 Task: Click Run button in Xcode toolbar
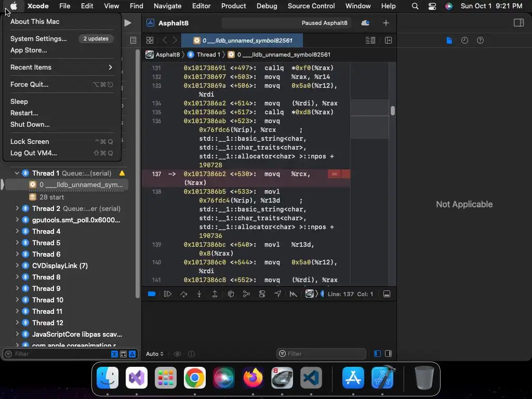[x=128, y=23]
